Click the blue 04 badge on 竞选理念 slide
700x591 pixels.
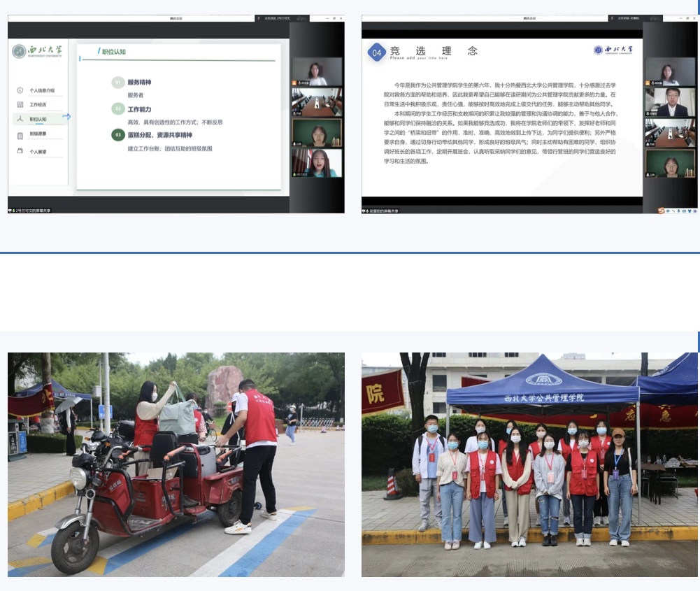[377, 53]
